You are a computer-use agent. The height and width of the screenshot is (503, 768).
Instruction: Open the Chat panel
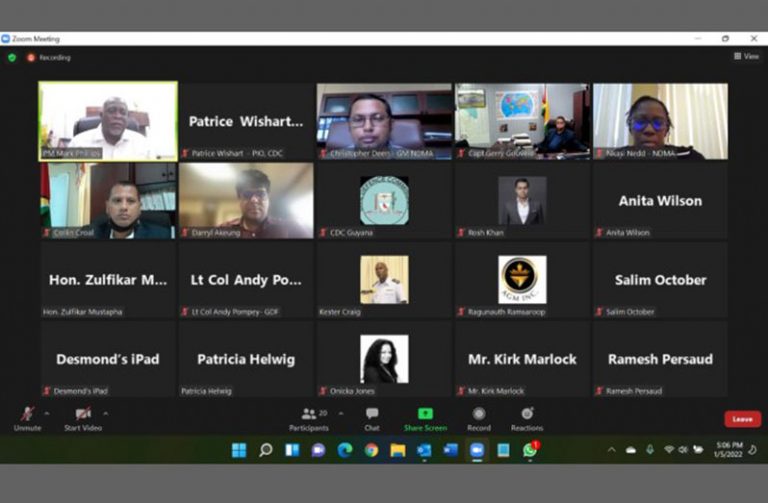[372, 419]
